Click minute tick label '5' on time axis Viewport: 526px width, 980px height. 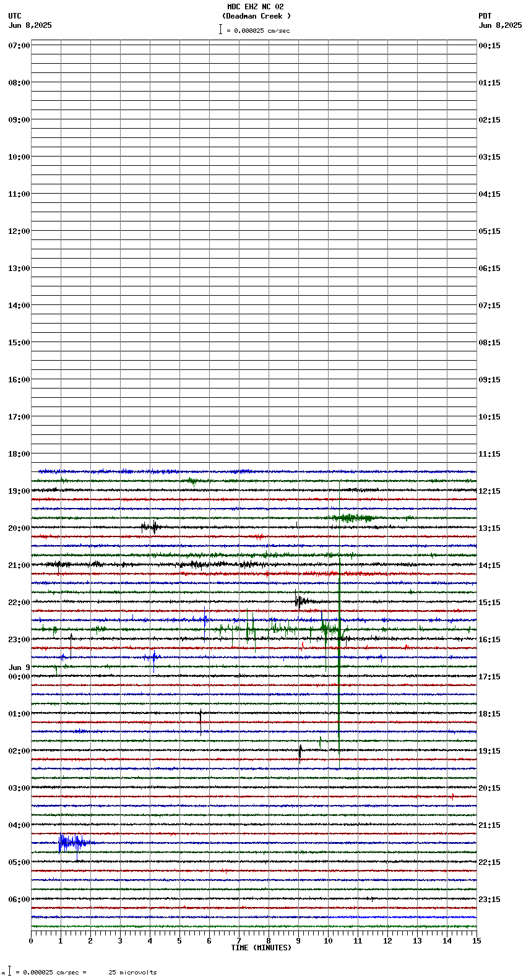[x=179, y=941]
